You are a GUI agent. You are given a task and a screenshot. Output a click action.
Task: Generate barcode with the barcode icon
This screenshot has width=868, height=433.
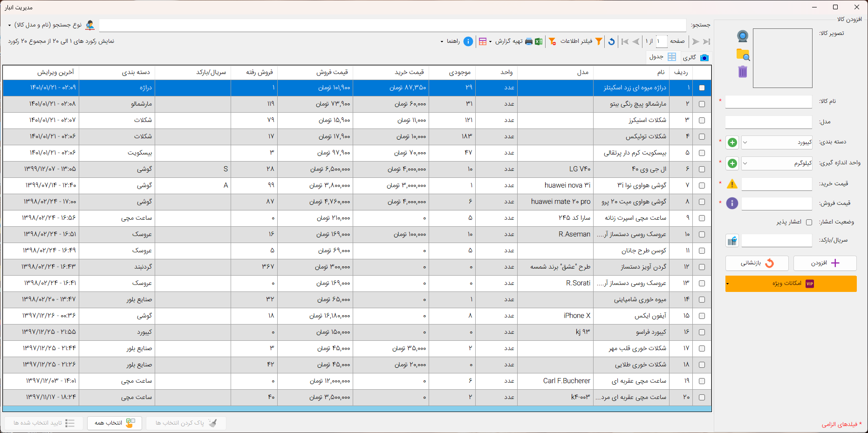(732, 241)
